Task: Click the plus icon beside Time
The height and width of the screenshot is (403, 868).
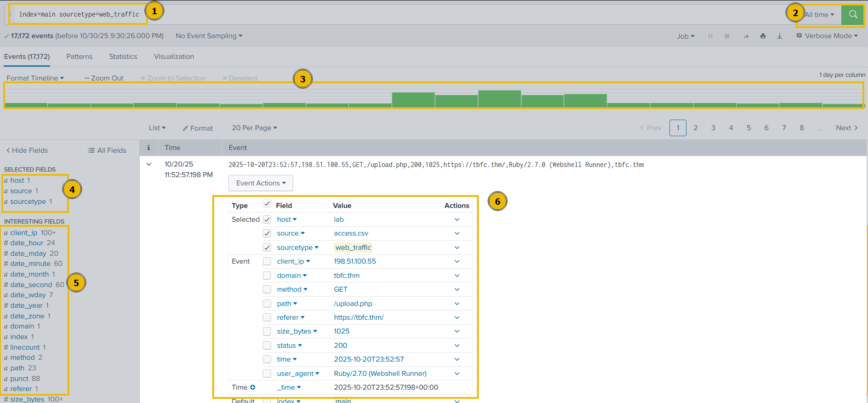Action: coord(253,387)
